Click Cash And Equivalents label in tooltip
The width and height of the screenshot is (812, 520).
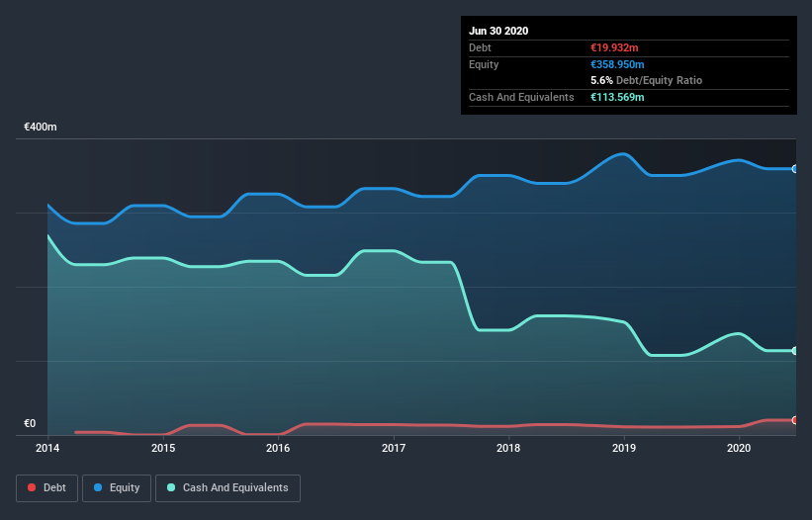(521, 97)
